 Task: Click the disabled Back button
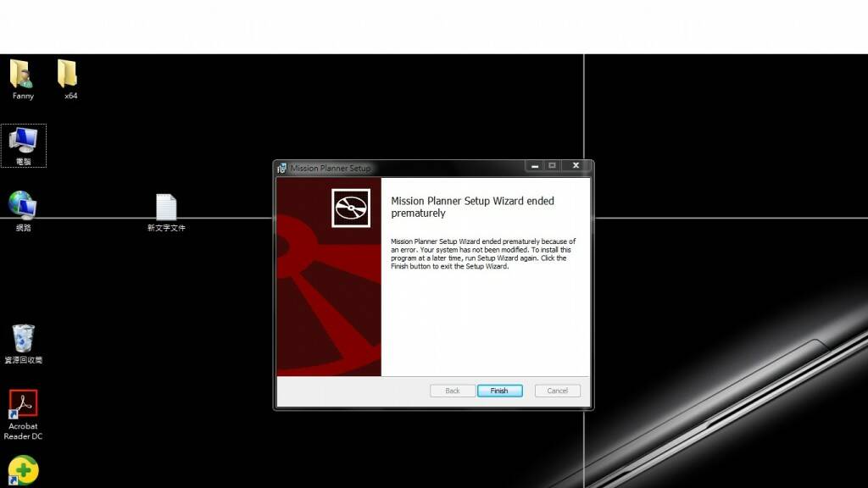[x=453, y=391]
